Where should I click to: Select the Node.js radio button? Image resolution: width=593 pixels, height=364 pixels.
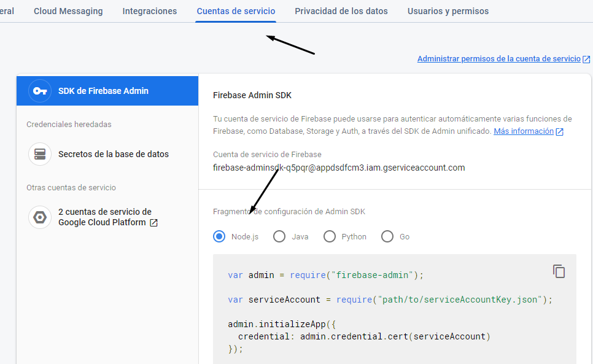coord(219,236)
